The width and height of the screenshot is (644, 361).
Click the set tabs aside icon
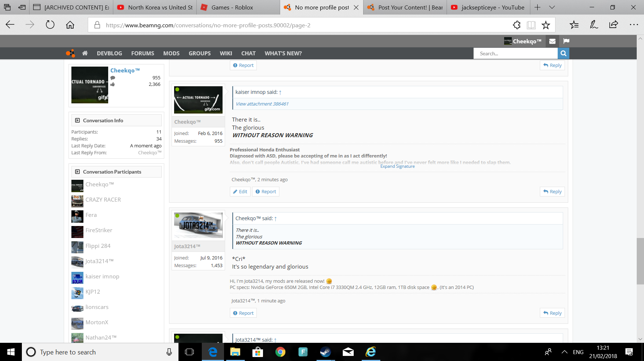click(x=22, y=7)
